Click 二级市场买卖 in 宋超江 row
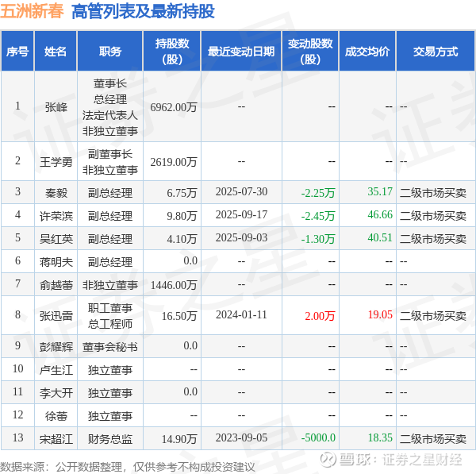The height and width of the screenshot is (474, 476). 433,439
